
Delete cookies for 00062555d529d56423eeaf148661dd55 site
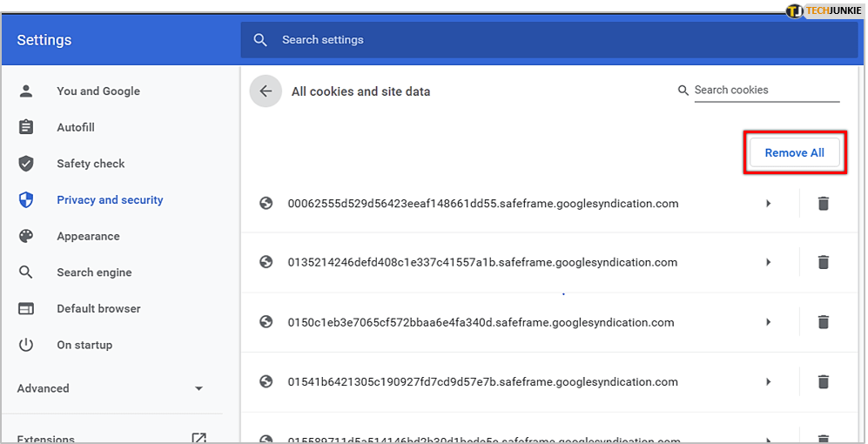point(823,204)
